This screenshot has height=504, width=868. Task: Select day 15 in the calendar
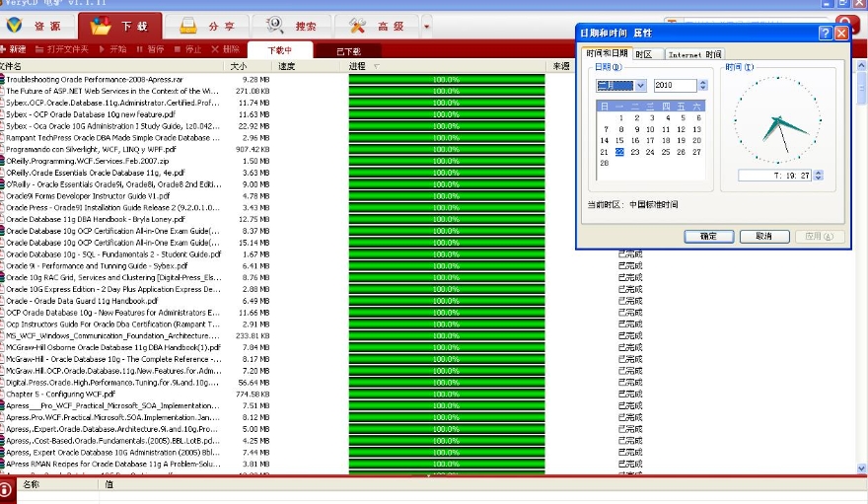[619, 140]
